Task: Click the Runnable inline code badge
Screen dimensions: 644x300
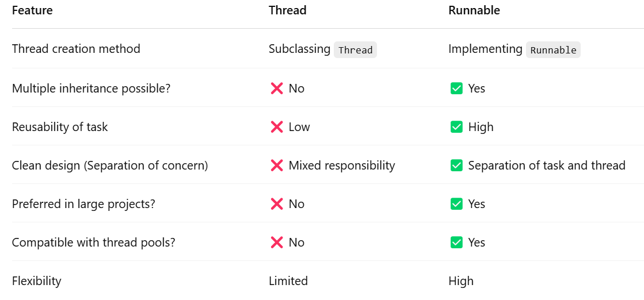Action: [x=553, y=49]
